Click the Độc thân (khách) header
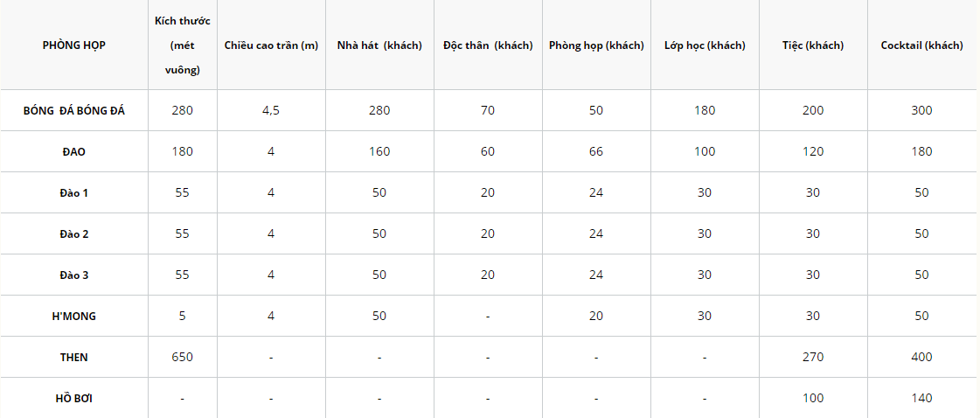Image resolution: width=980 pixels, height=418 pixels. (488, 45)
